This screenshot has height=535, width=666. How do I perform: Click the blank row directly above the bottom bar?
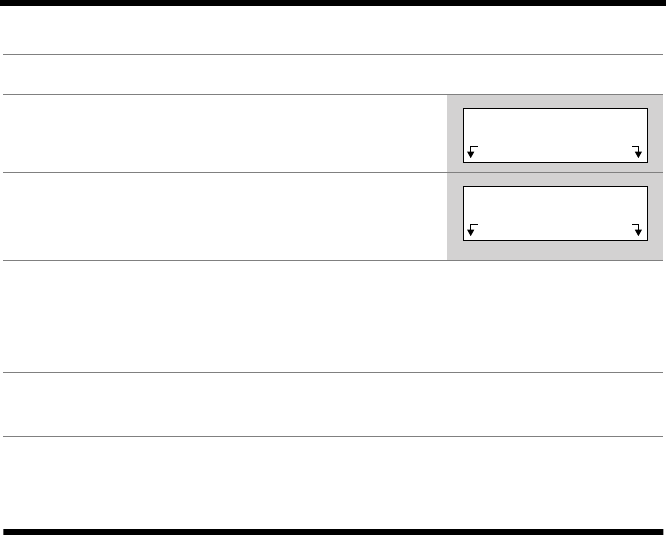[x=333, y=480]
